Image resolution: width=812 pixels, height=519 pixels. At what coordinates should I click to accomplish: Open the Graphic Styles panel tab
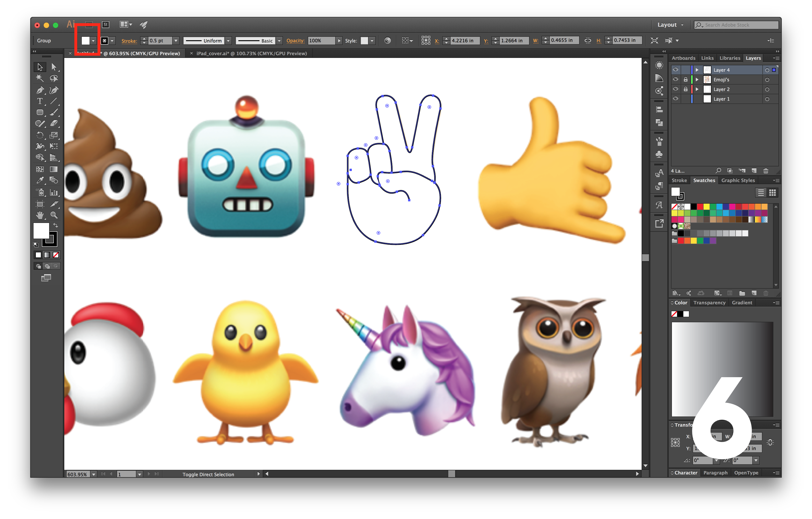738,180
